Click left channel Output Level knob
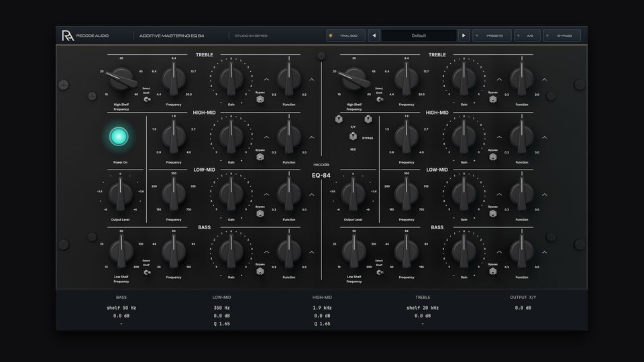644x362 pixels. pyautogui.click(x=120, y=194)
